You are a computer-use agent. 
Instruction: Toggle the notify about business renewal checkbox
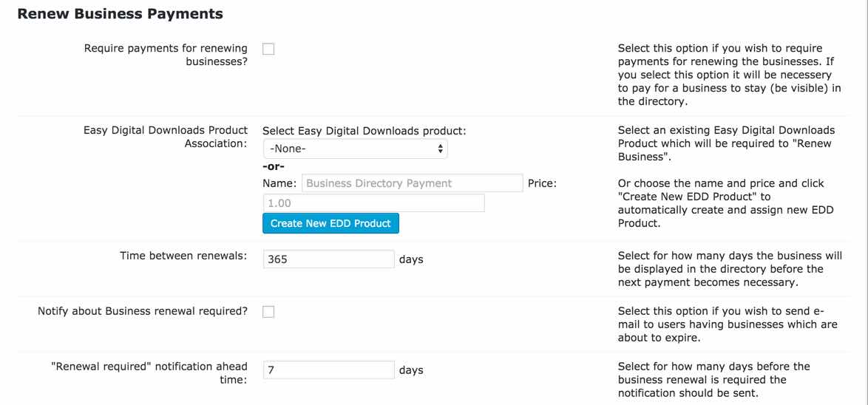click(268, 312)
